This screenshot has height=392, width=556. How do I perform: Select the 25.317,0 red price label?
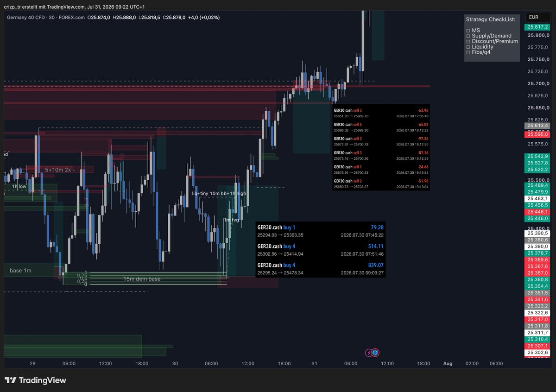click(x=537, y=320)
